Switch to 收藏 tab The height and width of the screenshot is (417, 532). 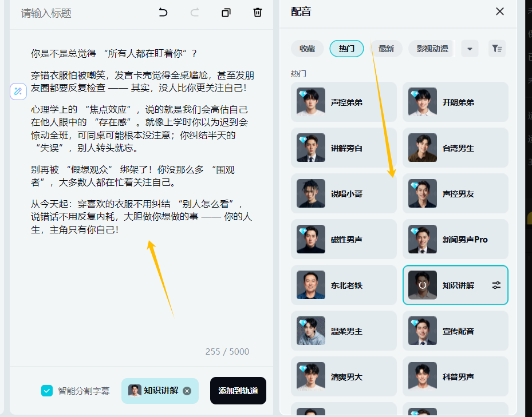point(307,49)
